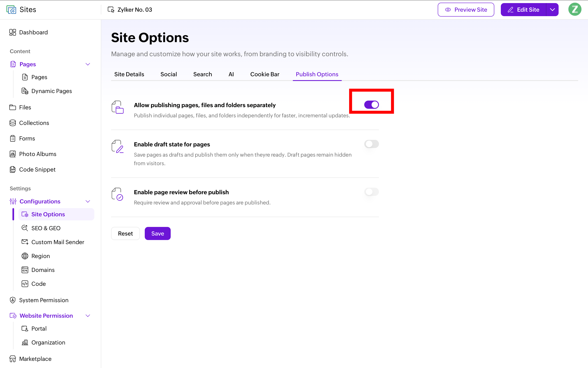
Task: Enable draft state for pages toggle
Action: (371, 144)
